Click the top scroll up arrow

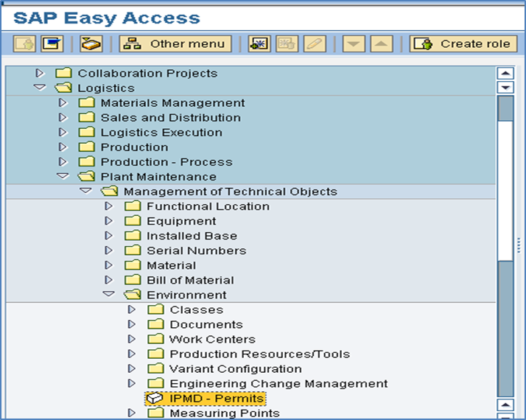tap(505, 73)
